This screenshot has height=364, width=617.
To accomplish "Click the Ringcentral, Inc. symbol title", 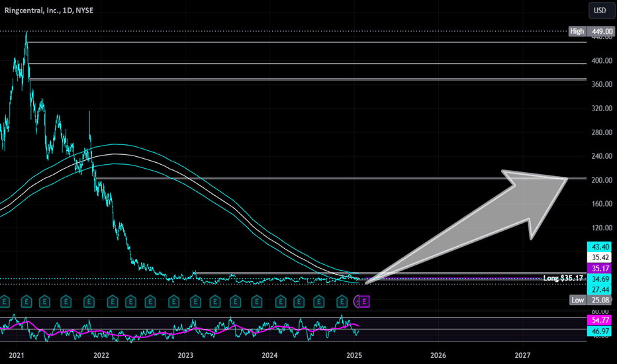I will [49, 10].
